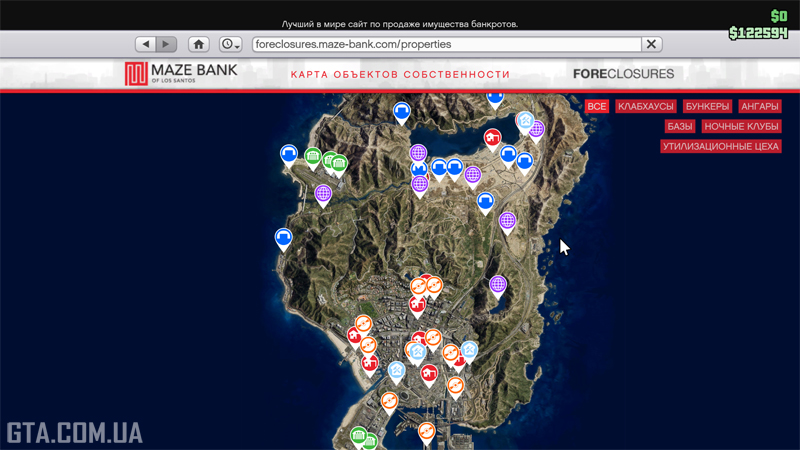
Task: Go to the browser home page icon
Action: pos(199,44)
